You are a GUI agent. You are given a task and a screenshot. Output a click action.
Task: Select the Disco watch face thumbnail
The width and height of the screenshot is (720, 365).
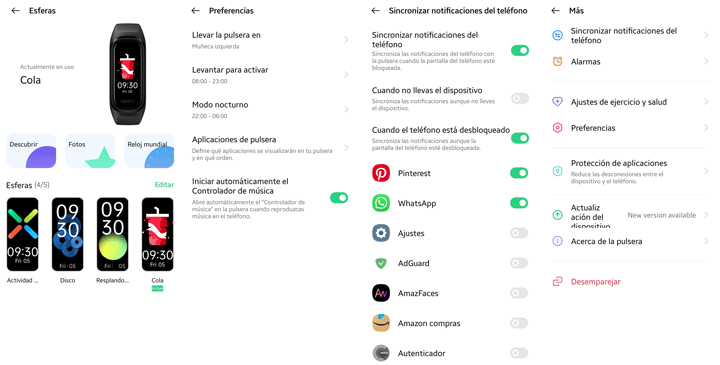pos(68,234)
